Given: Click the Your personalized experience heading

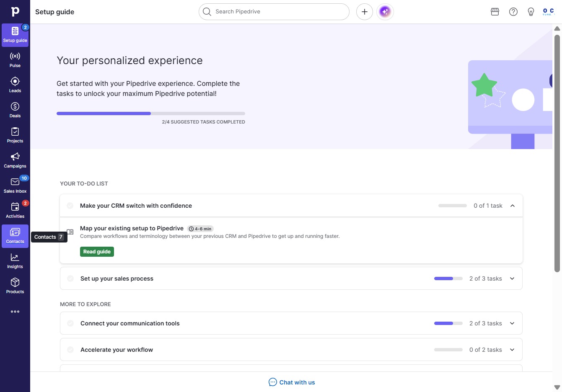Looking at the screenshot, I should click(129, 61).
